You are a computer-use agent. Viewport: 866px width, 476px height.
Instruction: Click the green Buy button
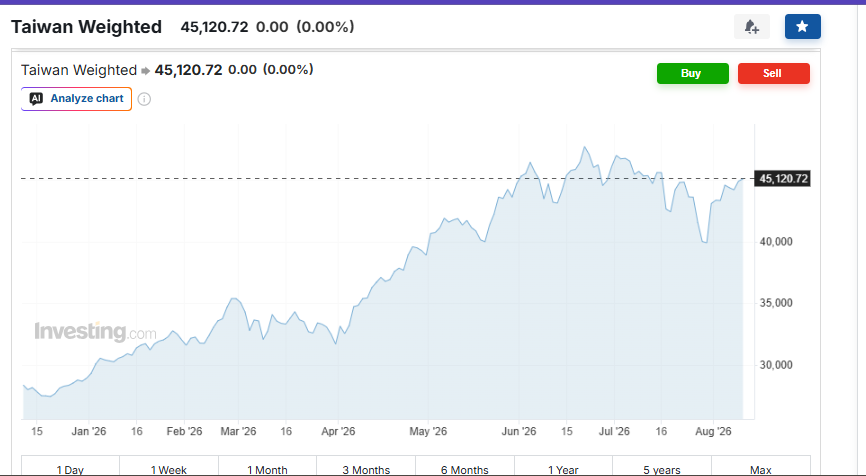pyautogui.click(x=693, y=73)
